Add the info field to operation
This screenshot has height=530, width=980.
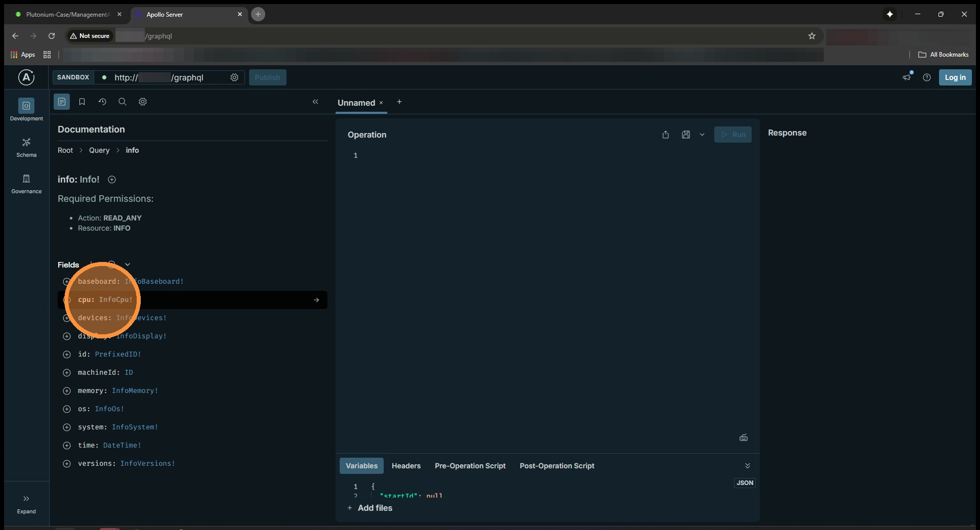coord(112,180)
